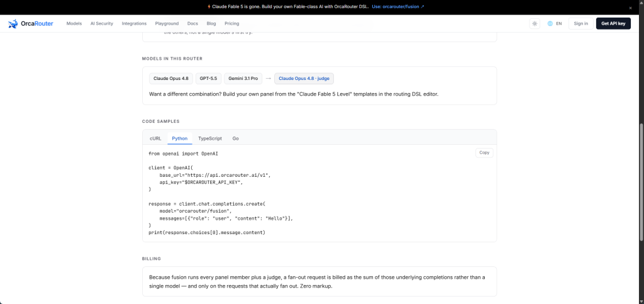Open the Docs nav link
Screen dimensions: 644x304
point(192,23)
